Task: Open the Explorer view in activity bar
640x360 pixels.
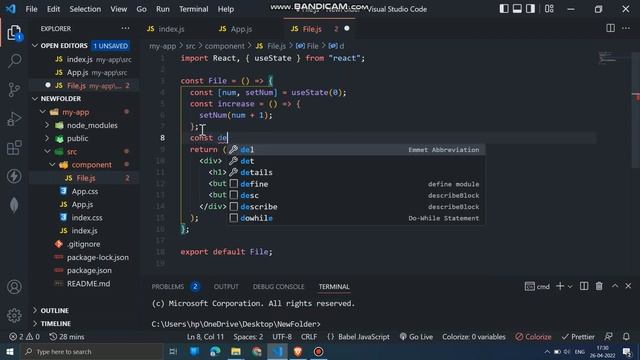Action: point(14,33)
